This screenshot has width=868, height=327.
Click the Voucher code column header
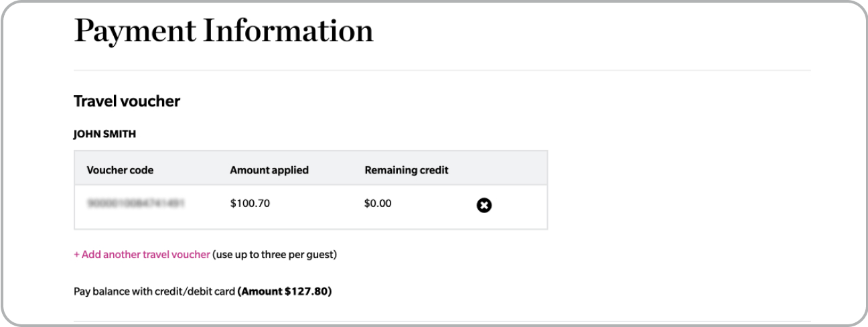(x=120, y=170)
